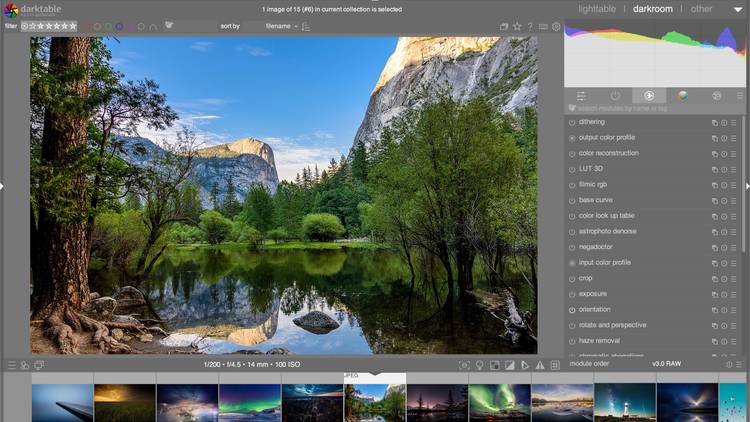Expand the haze removal module

[x=599, y=341]
